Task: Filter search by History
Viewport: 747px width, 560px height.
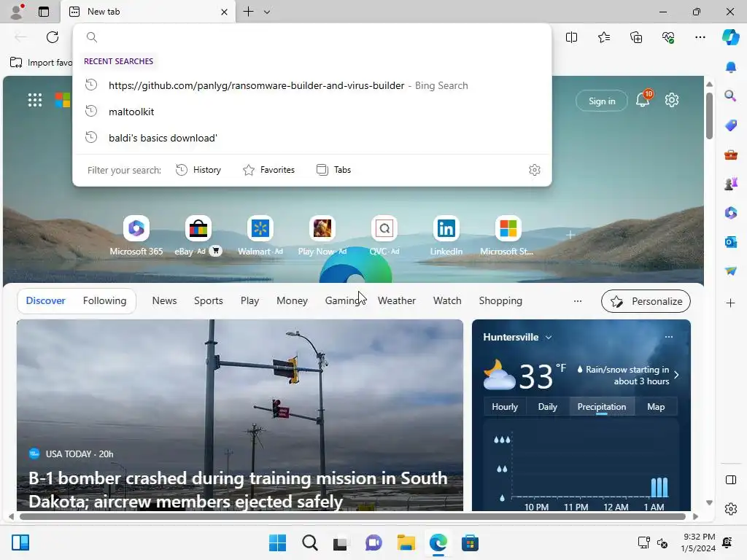Action: point(198,170)
